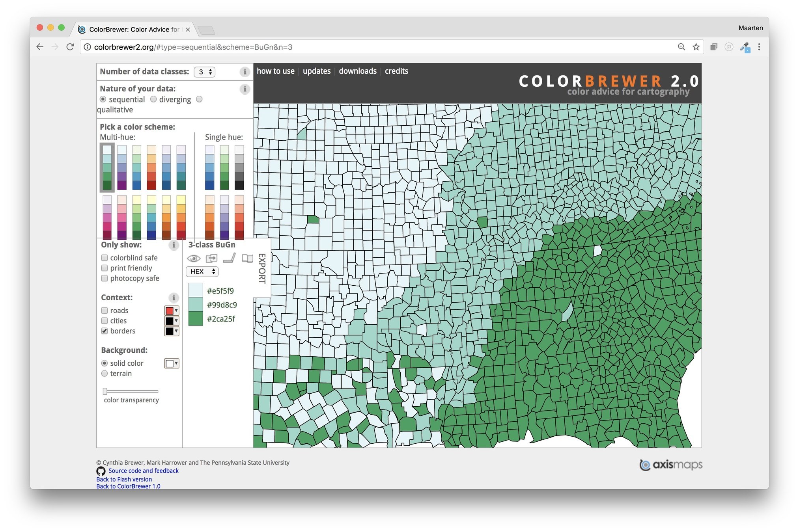Open the number of data classes dropdown
The width and height of the screenshot is (799, 532).
(x=205, y=72)
